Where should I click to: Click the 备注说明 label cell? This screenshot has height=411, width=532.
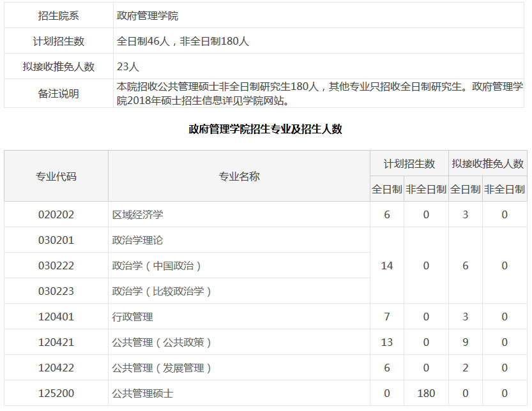click(59, 93)
